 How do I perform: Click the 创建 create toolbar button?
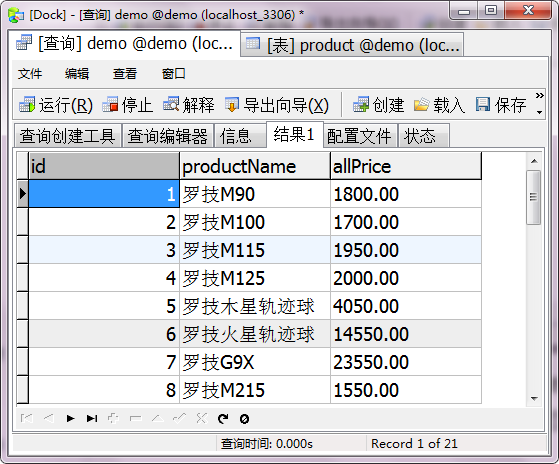pos(379,105)
